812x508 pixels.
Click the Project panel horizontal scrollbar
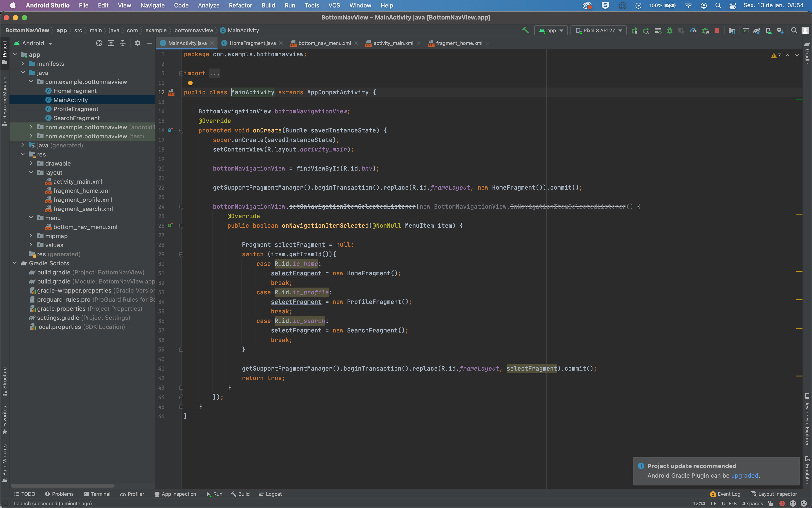(63, 486)
